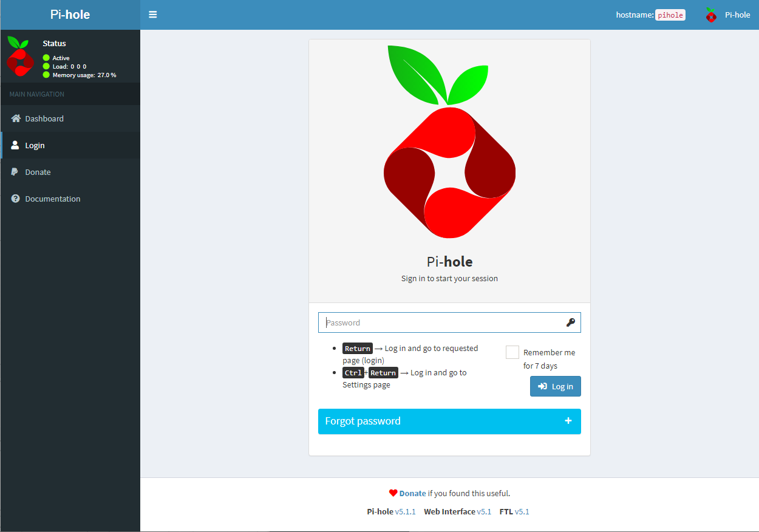759x532 pixels.
Task: Click inside the Password input field
Action: 425,322
